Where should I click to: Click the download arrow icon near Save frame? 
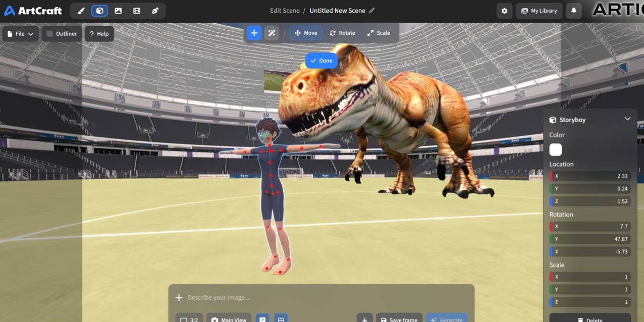[364, 319]
